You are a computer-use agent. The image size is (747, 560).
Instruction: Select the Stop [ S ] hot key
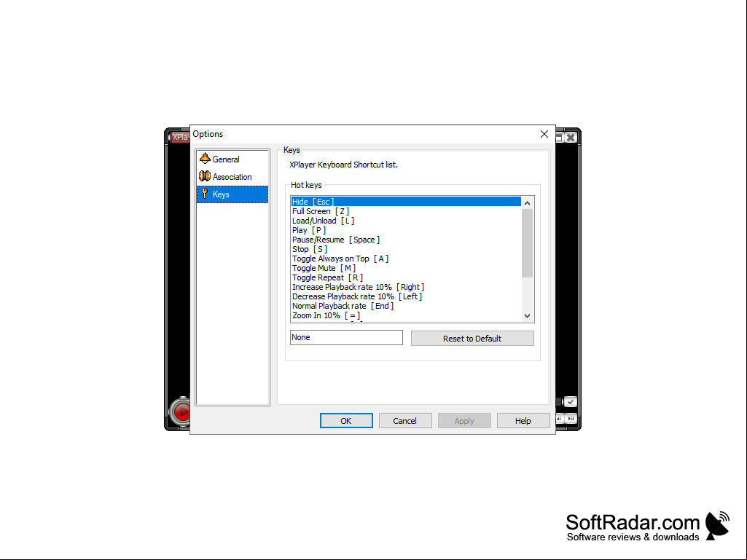point(406,249)
